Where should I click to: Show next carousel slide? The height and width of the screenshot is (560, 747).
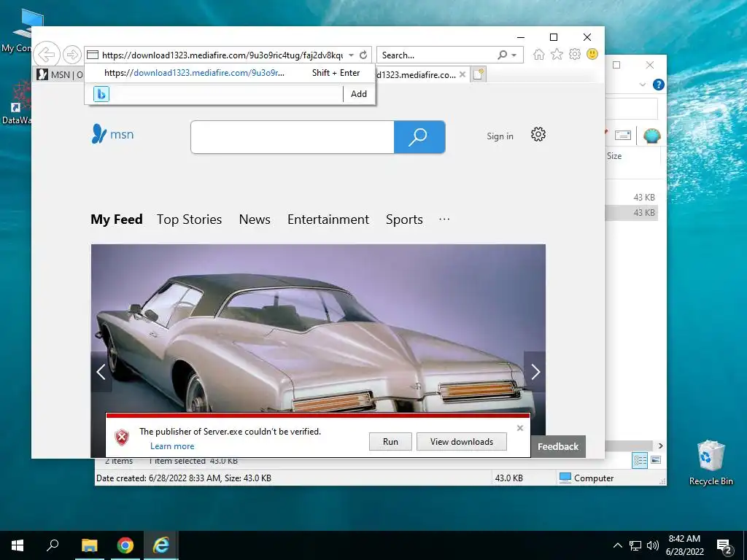coord(535,372)
